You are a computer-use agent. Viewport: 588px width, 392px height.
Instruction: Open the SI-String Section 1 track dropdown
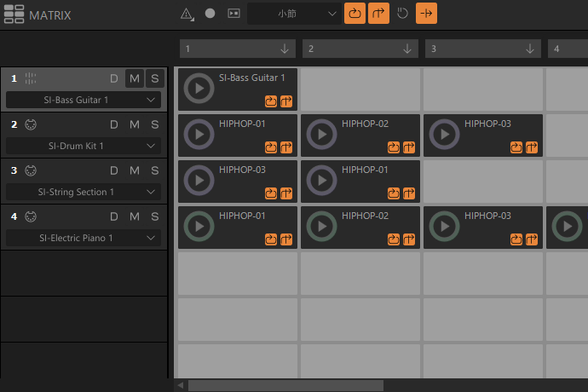tap(84, 192)
